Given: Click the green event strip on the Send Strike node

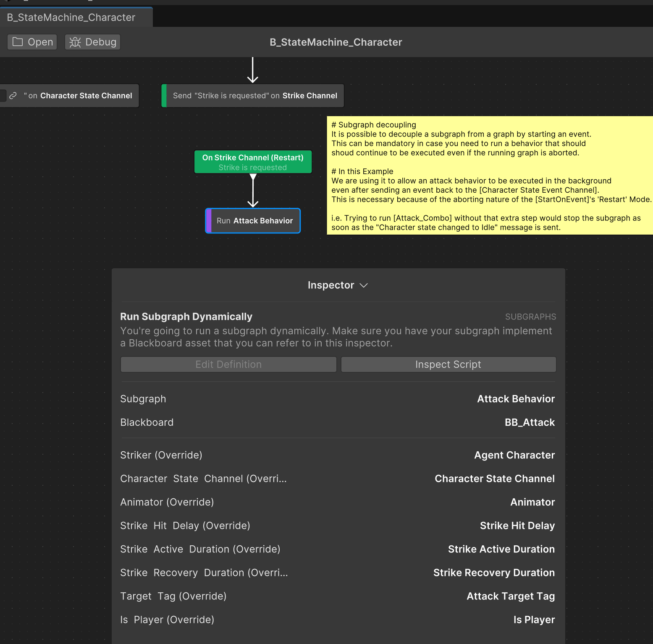Looking at the screenshot, I should pos(165,95).
